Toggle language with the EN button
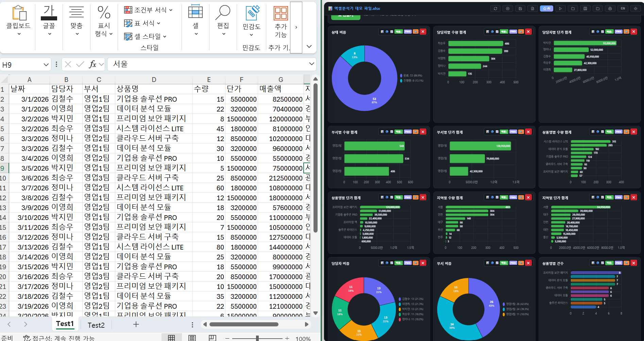Viewport: 644px width, 341px height. 623,8
